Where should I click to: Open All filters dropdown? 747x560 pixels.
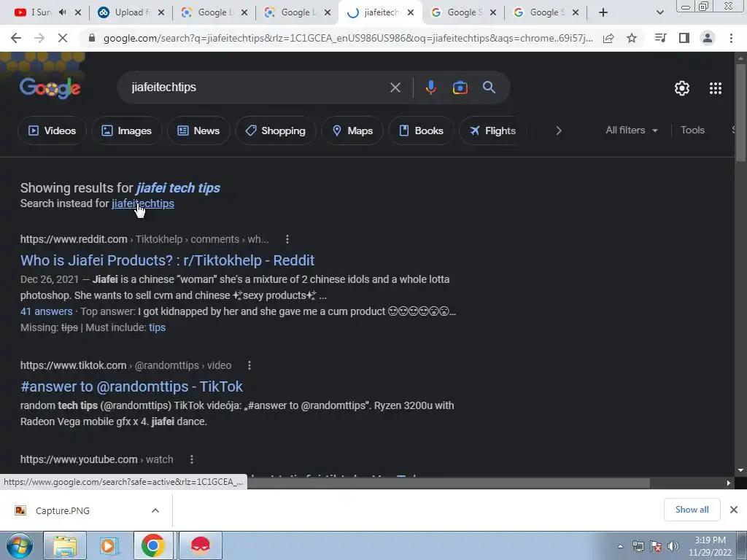coord(631,130)
